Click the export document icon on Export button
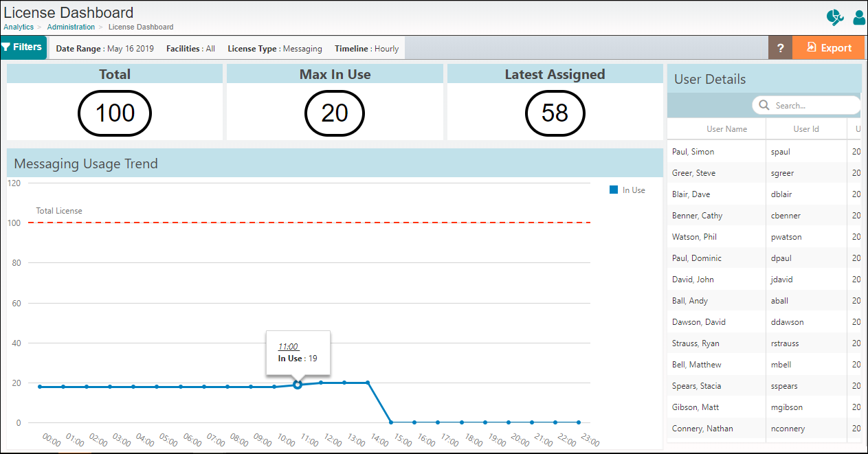Image resolution: width=868 pixels, height=454 pixels. point(811,47)
